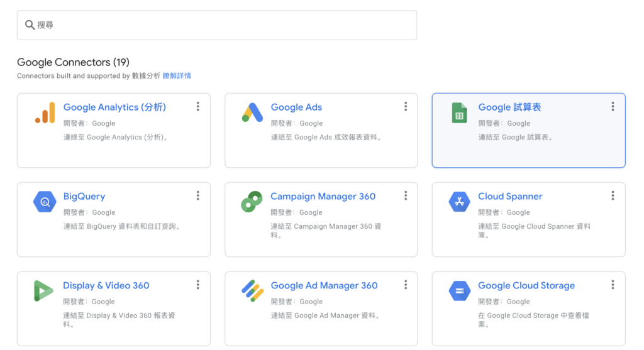Click description 連結至 Google Ad Manager 資料

click(326, 315)
